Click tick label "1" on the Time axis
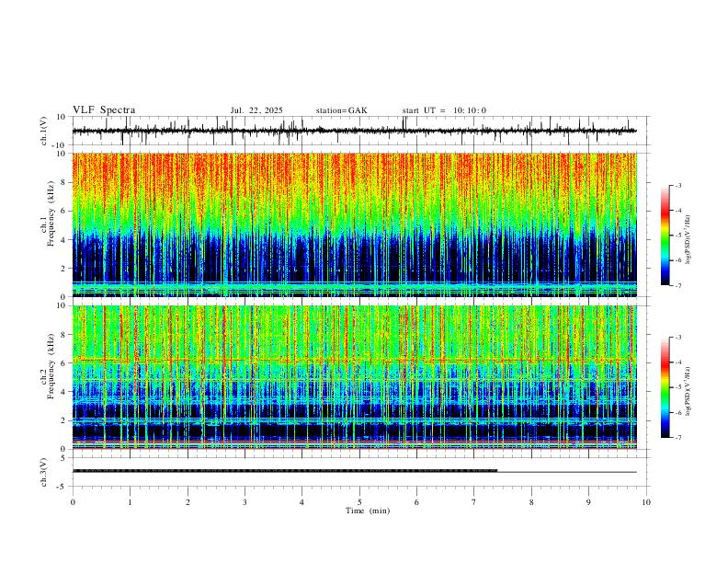The image size is (728, 563). tap(130, 502)
